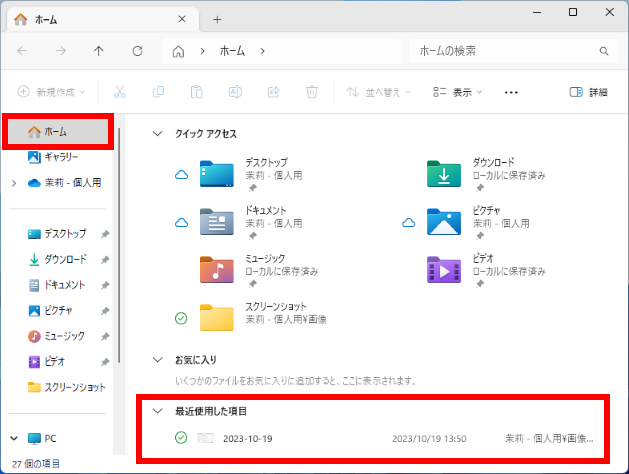Select ピクチャ in the navigation pane
This screenshot has height=474, width=629.
pyautogui.click(x=50, y=311)
